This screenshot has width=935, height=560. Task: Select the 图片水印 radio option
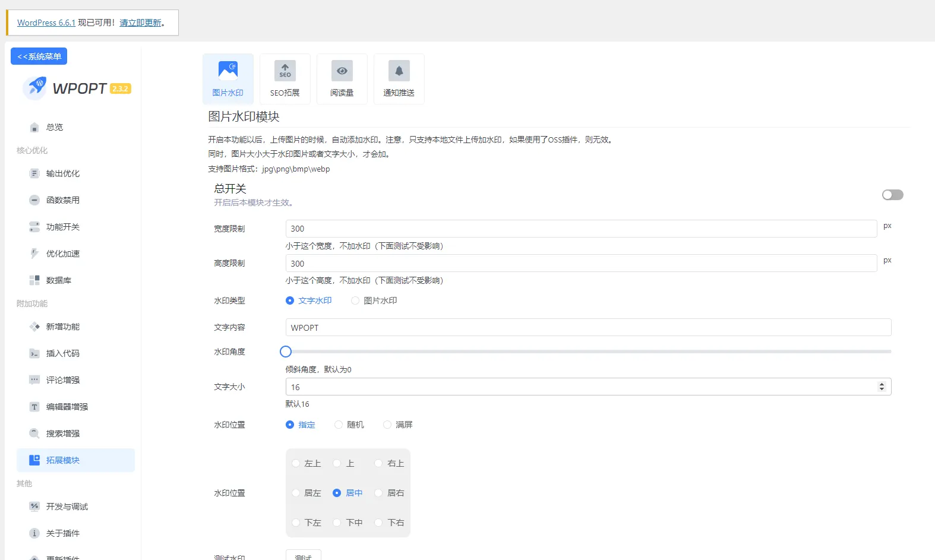(x=355, y=300)
